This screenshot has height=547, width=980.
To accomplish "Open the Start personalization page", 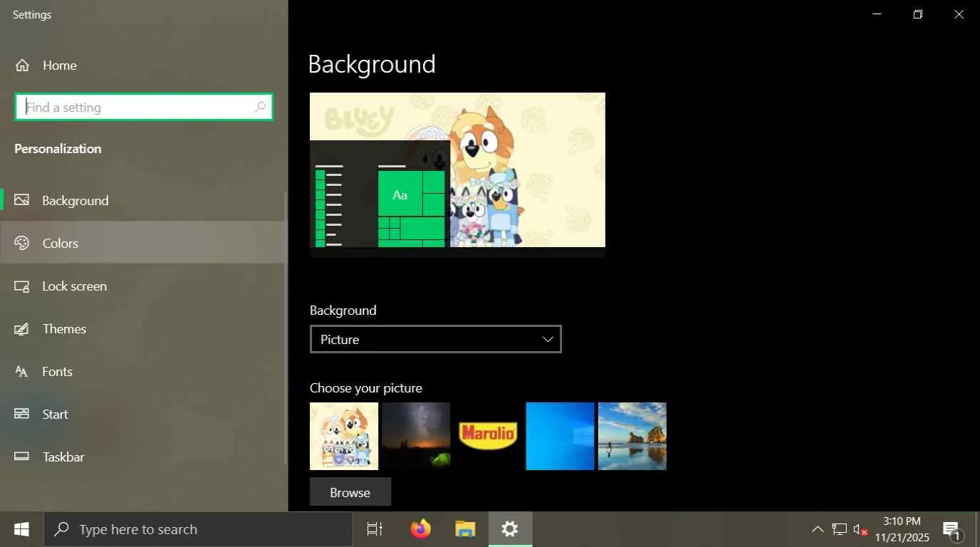I will pyautogui.click(x=143, y=414).
